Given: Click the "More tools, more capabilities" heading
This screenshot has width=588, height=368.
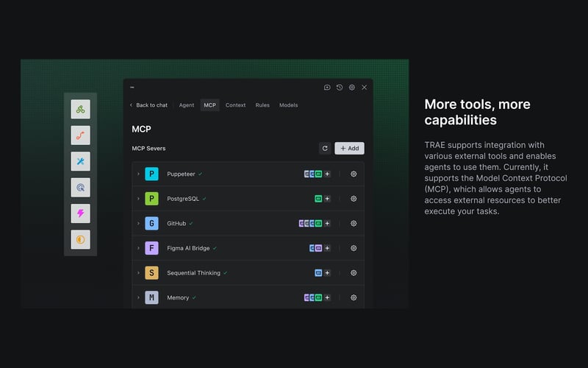Looking at the screenshot, I should (477, 112).
